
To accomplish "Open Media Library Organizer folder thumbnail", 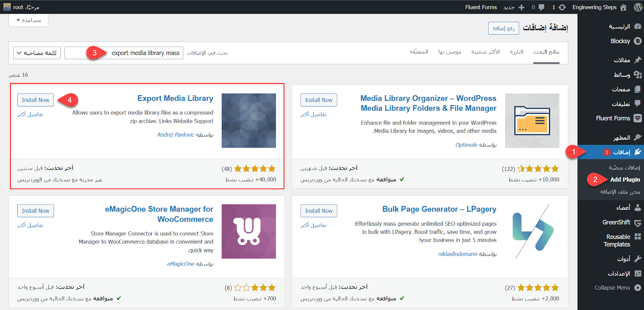I will click(532, 121).
